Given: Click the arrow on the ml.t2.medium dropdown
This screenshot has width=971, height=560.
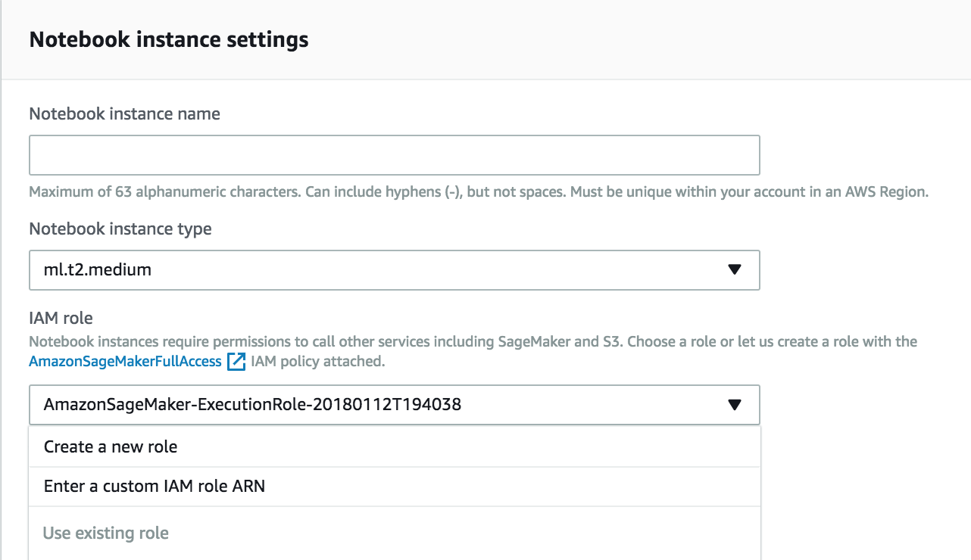Looking at the screenshot, I should 733,270.
